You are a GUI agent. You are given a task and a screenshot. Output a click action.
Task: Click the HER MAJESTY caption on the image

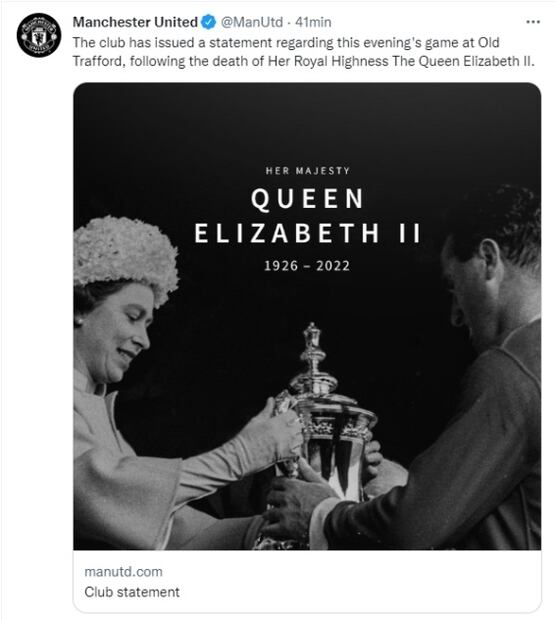308,171
